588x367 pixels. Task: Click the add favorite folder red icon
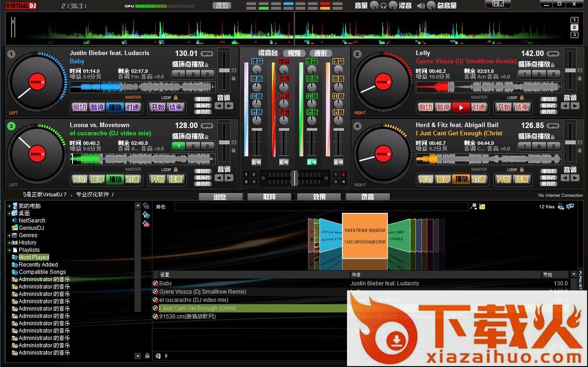[146, 224]
